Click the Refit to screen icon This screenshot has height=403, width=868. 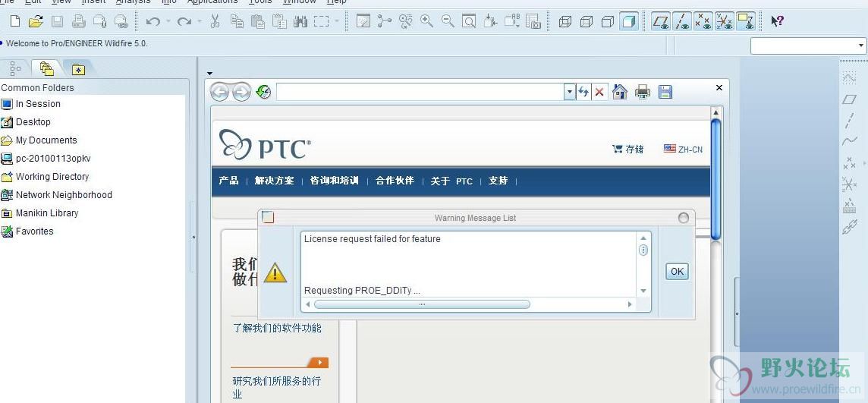(x=469, y=21)
